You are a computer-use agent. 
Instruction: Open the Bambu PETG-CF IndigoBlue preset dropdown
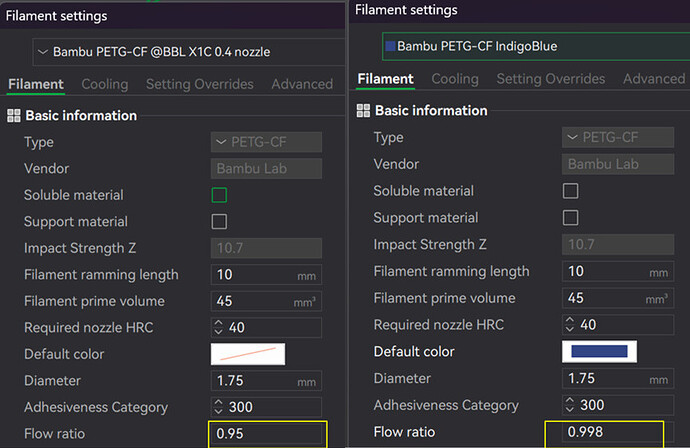(536, 46)
